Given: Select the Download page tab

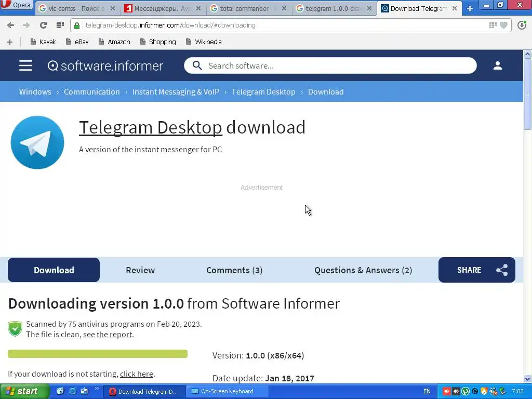Looking at the screenshot, I should (54, 270).
